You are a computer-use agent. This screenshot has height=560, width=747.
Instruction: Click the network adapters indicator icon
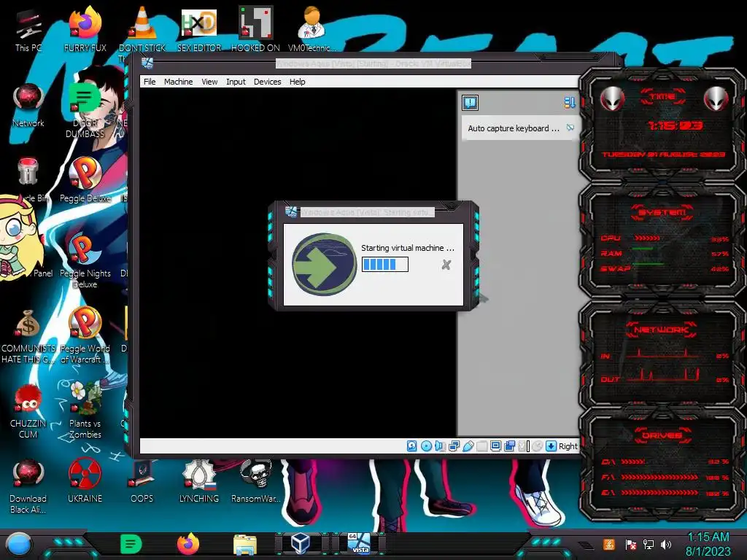454,446
